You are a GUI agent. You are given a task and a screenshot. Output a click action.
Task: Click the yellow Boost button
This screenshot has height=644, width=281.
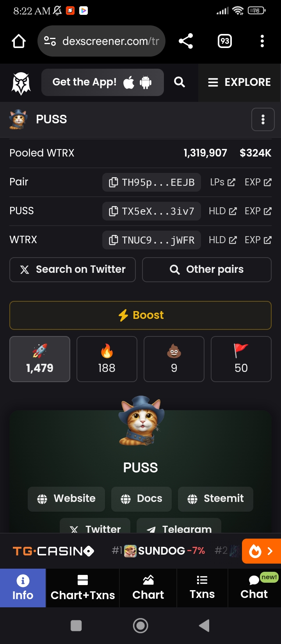coord(140,315)
